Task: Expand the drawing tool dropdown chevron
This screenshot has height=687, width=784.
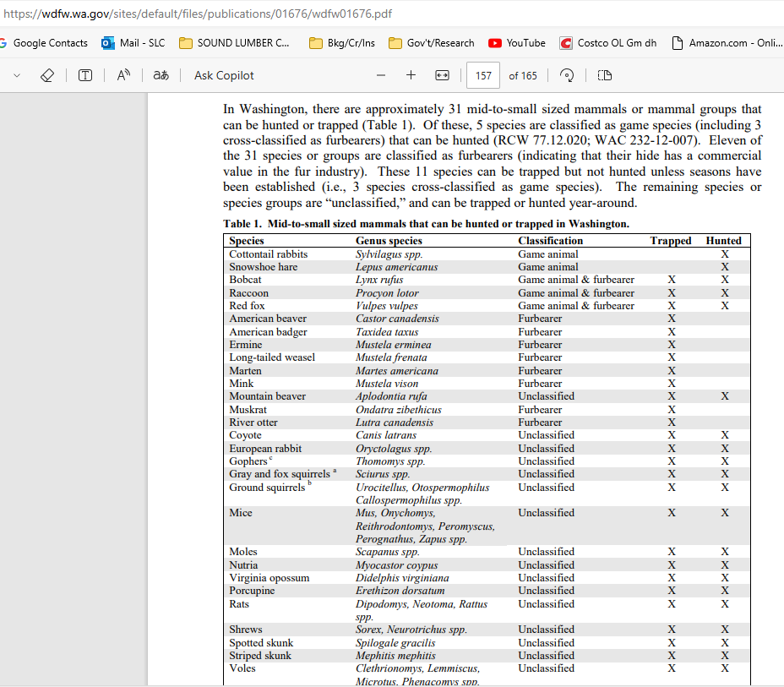Action: click(x=17, y=75)
